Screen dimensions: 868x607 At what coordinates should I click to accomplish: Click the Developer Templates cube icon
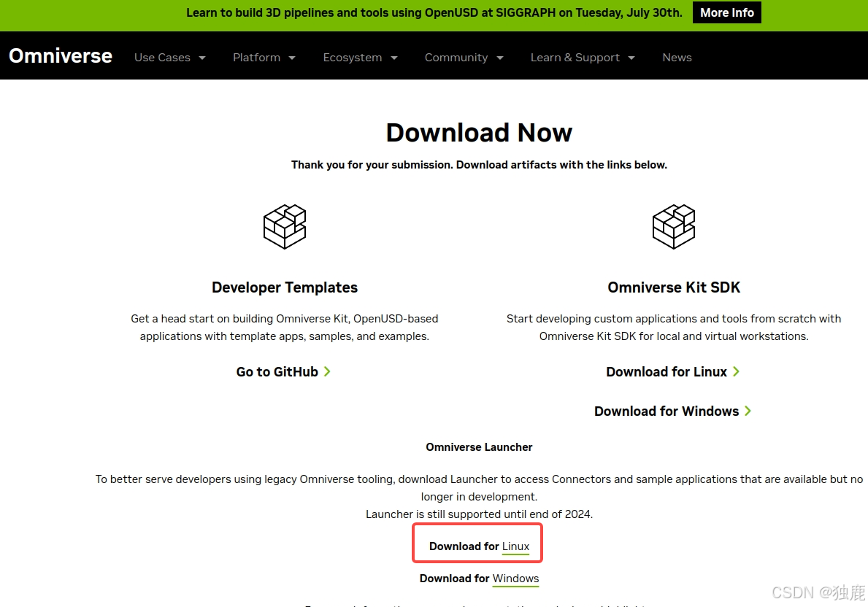coord(285,227)
